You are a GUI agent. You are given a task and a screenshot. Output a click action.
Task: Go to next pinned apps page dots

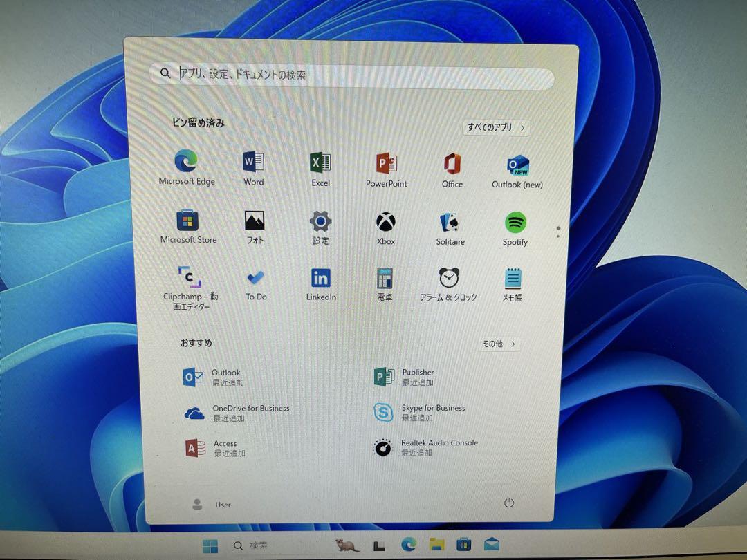tap(558, 232)
